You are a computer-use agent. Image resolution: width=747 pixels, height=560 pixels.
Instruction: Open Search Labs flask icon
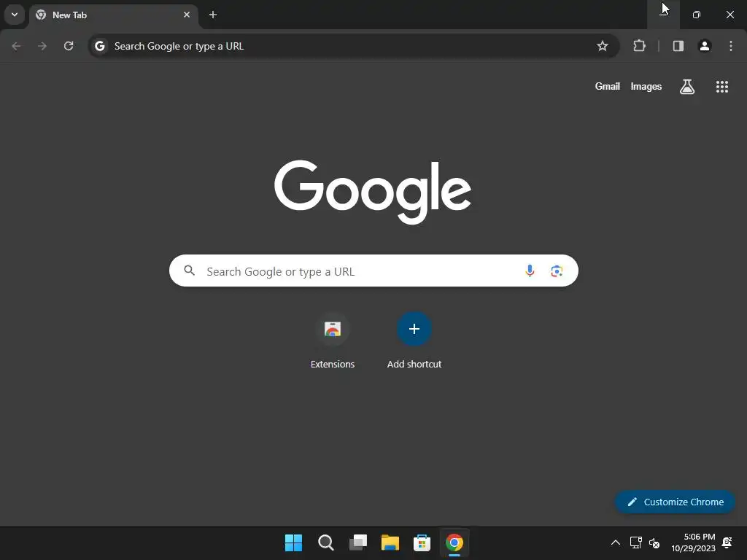coord(687,87)
